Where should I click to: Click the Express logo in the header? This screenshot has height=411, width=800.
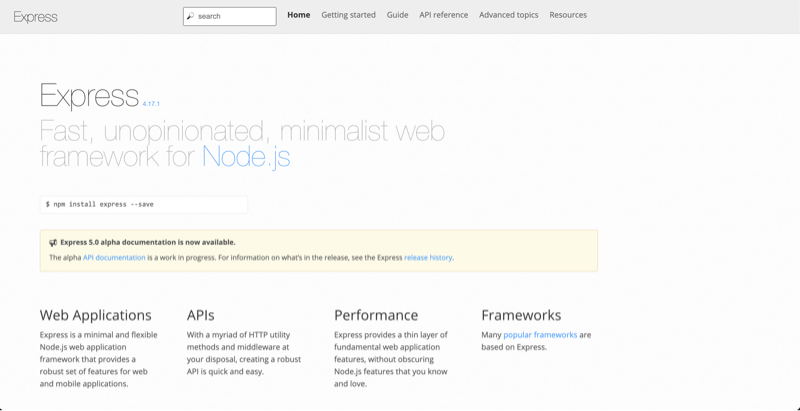click(35, 16)
